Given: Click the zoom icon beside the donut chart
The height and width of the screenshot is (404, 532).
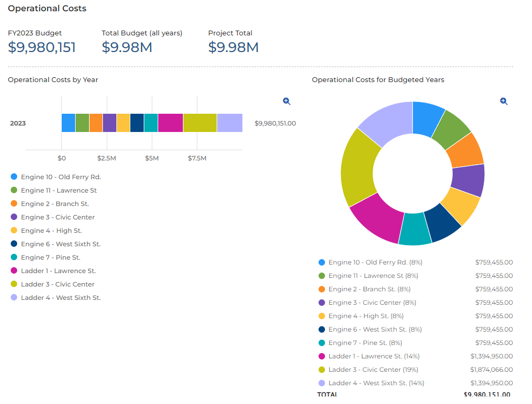Looking at the screenshot, I should [x=504, y=101].
